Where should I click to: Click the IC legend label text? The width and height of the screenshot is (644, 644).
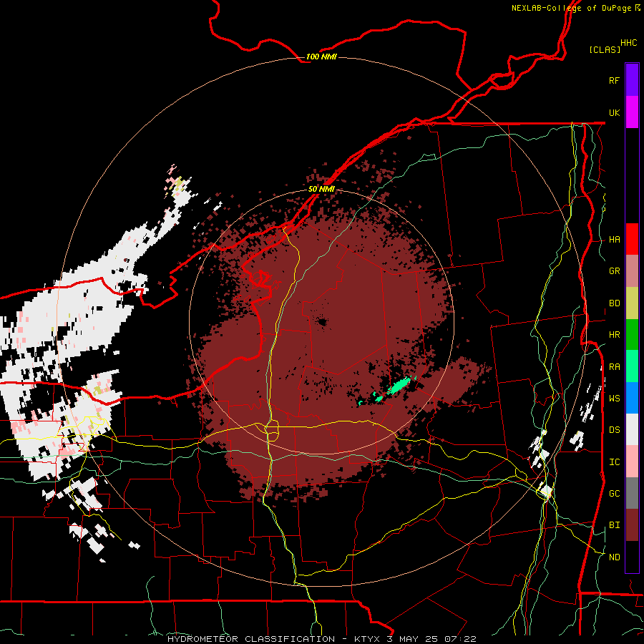coord(614,462)
